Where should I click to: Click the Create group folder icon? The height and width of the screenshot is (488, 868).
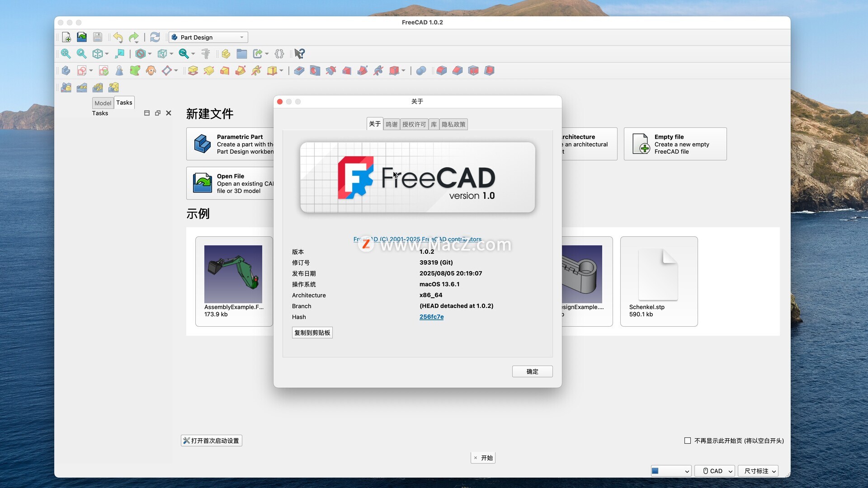coord(242,54)
